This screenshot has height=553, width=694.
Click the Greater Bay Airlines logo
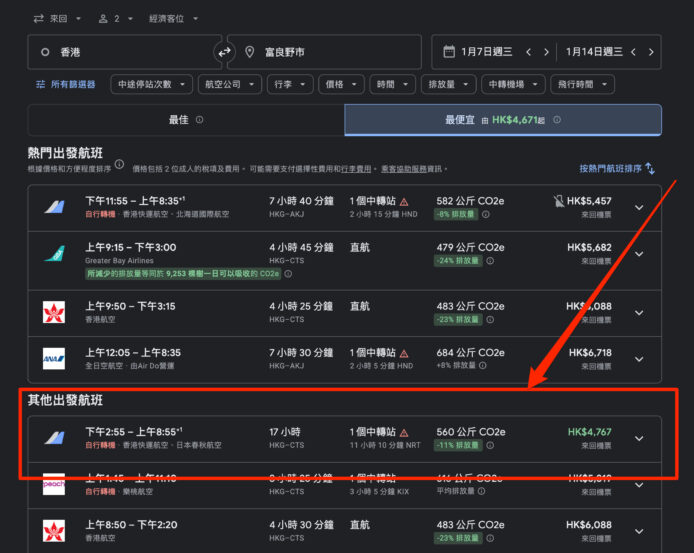tap(54, 254)
